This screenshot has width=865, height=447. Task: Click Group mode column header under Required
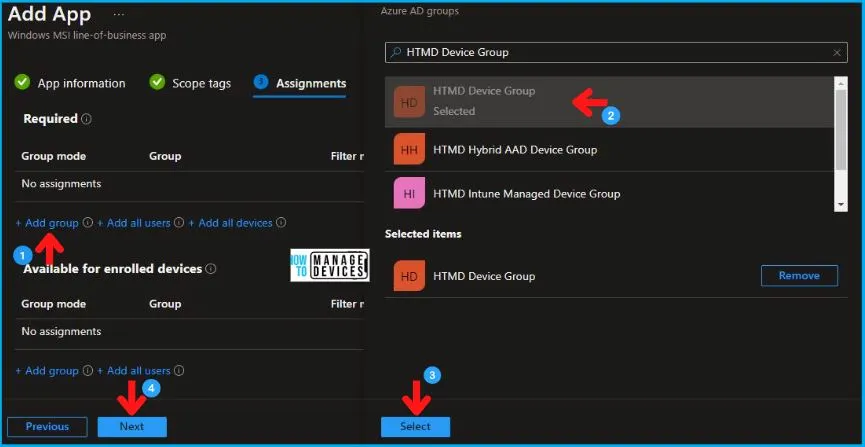pyautogui.click(x=54, y=156)
